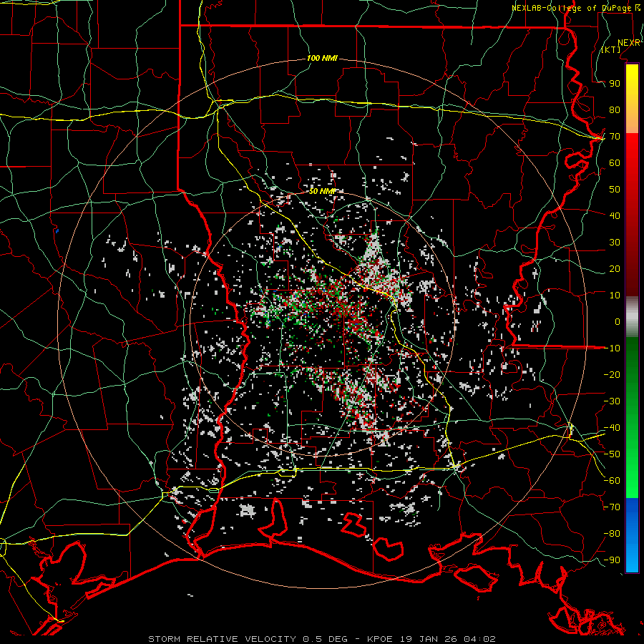Click the -50 value on the velocity scale
Screen dimensions: 644x644
click(612, 454)
